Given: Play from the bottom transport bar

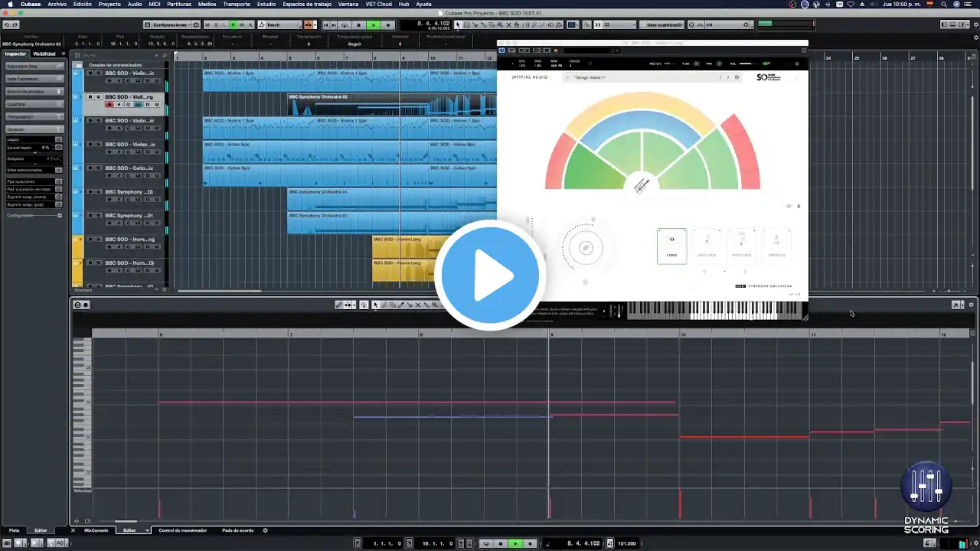Looking at the screenshot, I should (515, 543).
